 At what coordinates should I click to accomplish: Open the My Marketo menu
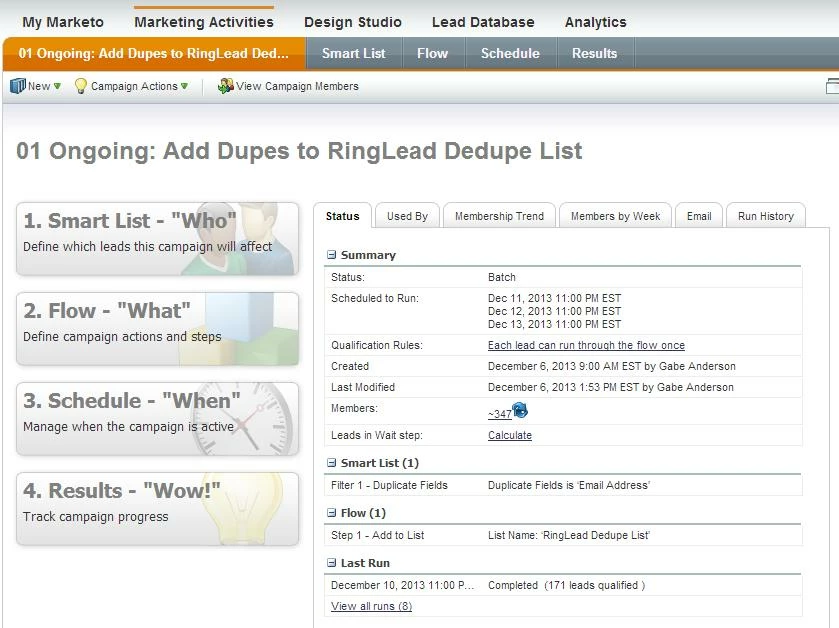pyautogui.click(x=63, y=22)
